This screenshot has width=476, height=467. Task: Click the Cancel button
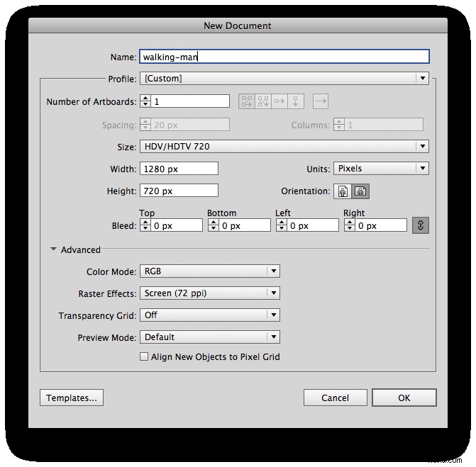335,398
